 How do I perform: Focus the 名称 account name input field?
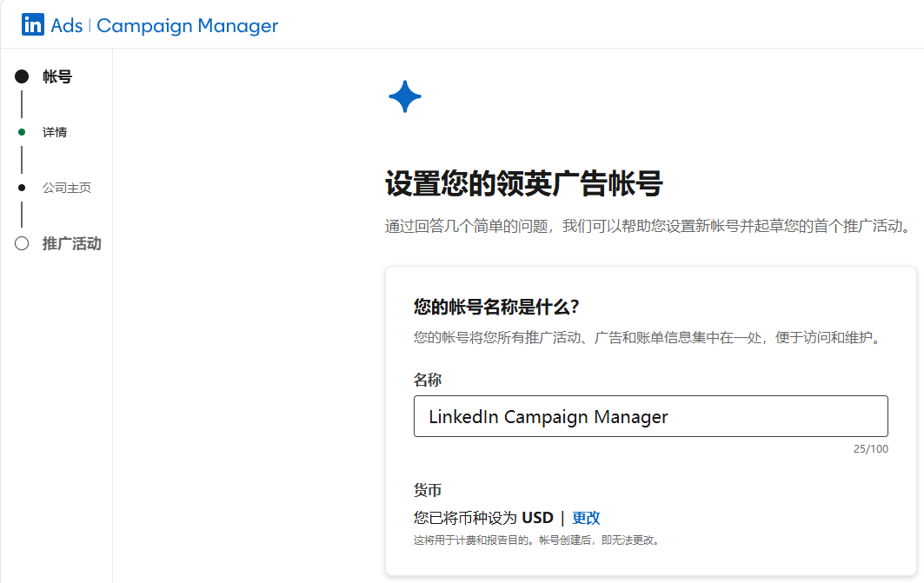(650, 416)
